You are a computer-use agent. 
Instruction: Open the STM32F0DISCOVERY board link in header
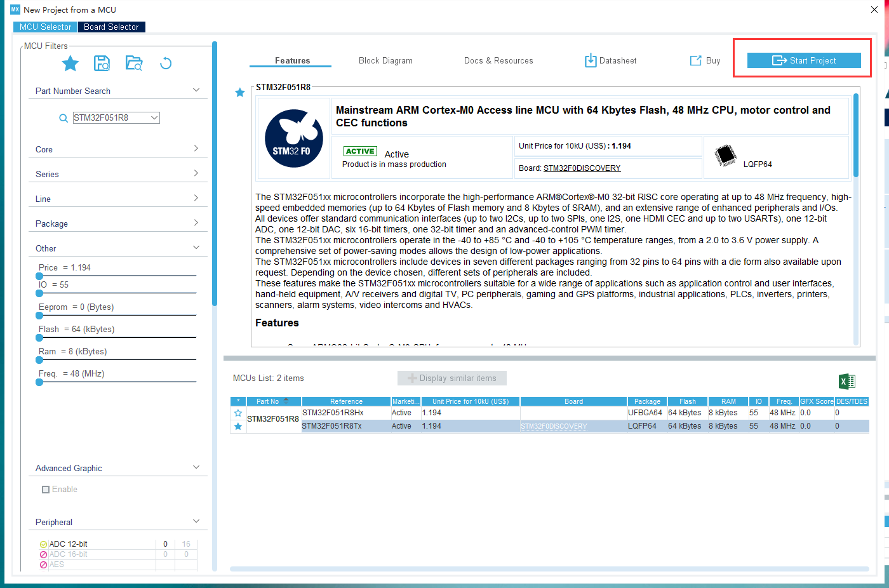582,168
